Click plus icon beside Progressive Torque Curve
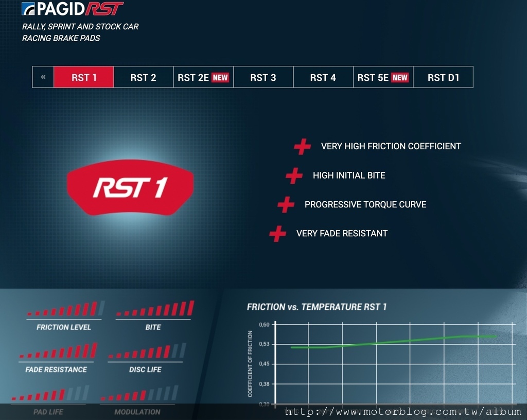 coord(286,205)
